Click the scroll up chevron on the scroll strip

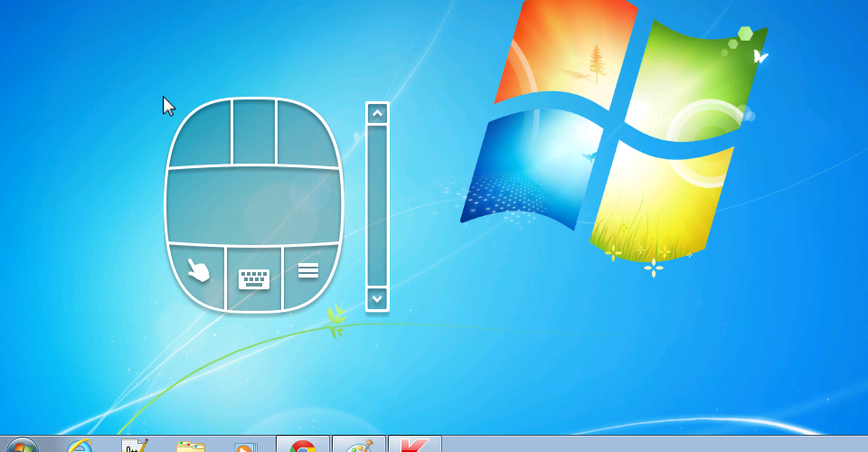pos(378,114)
